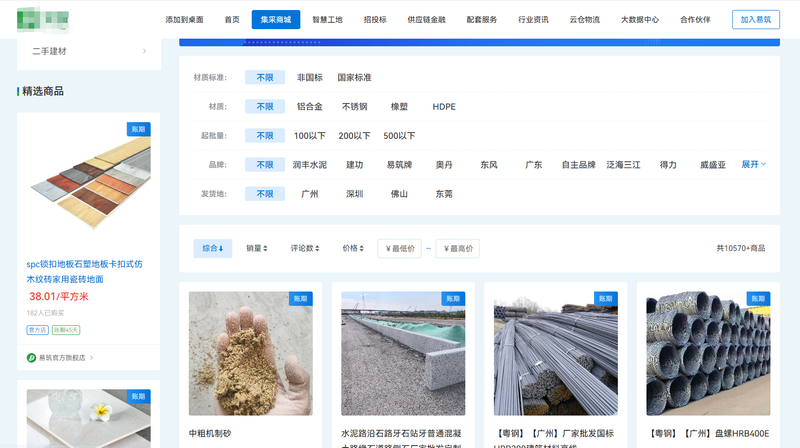Open 行业资讯 in the top navigation
This screenshot has width=800, height=448.
point(533,19)
